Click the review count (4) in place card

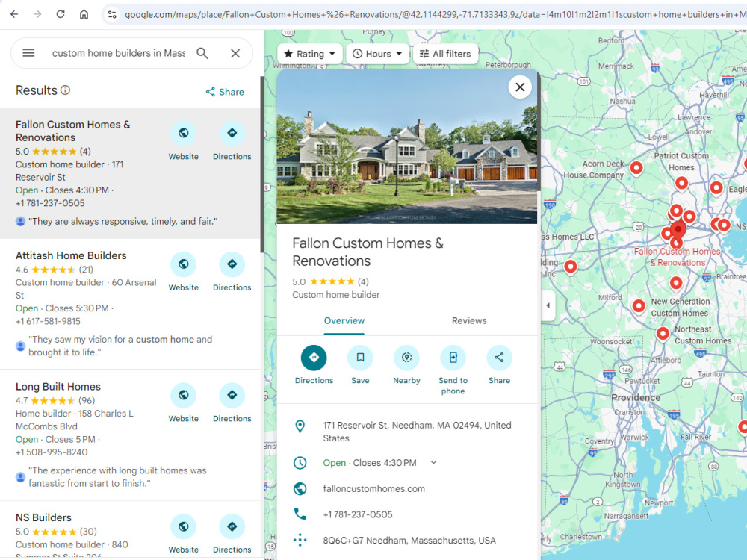coord(363,281)
